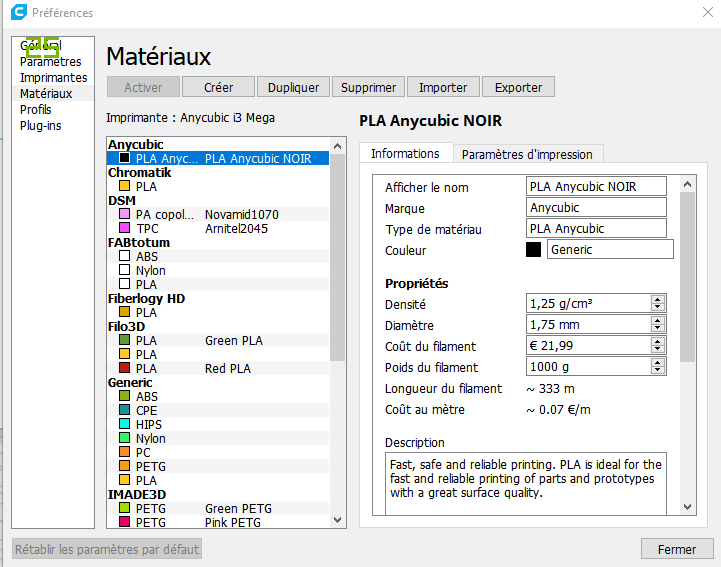721x567 pixels.
Task: Select PLA Anycubic NOIR material row
Action: tap(218, 158)
